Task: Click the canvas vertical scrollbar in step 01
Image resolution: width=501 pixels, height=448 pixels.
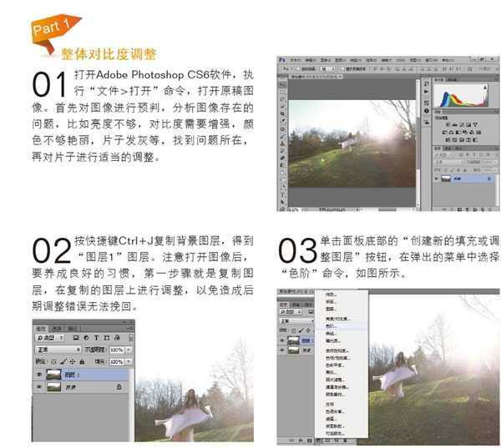Action: pos(418,143)
